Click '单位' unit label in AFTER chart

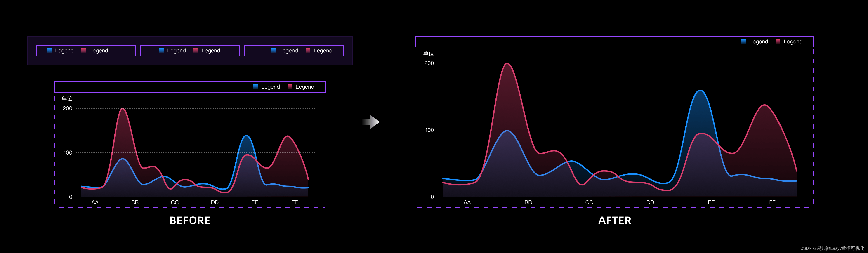coord(428,53)
